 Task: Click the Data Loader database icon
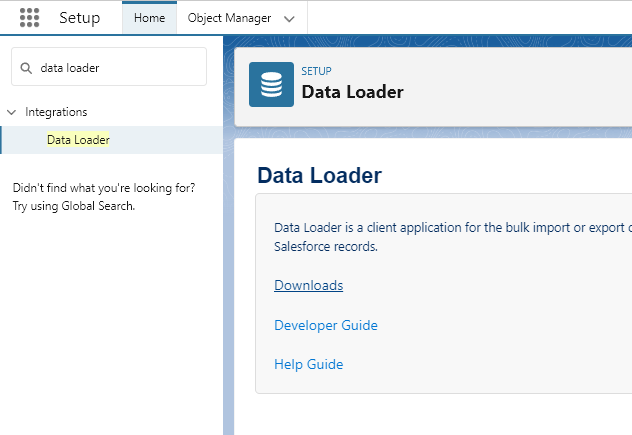coord(271,84)
